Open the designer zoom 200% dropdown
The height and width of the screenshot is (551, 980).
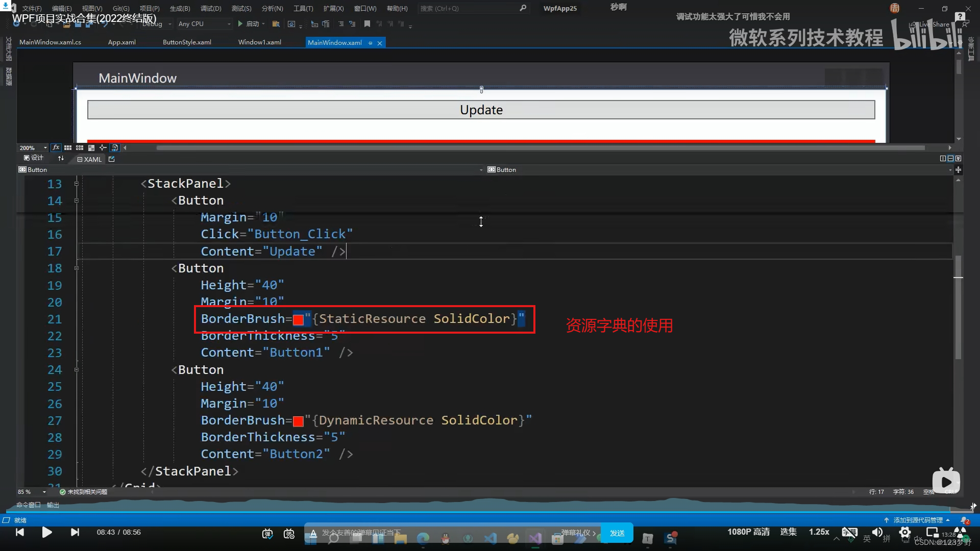(x=45, y=148)
